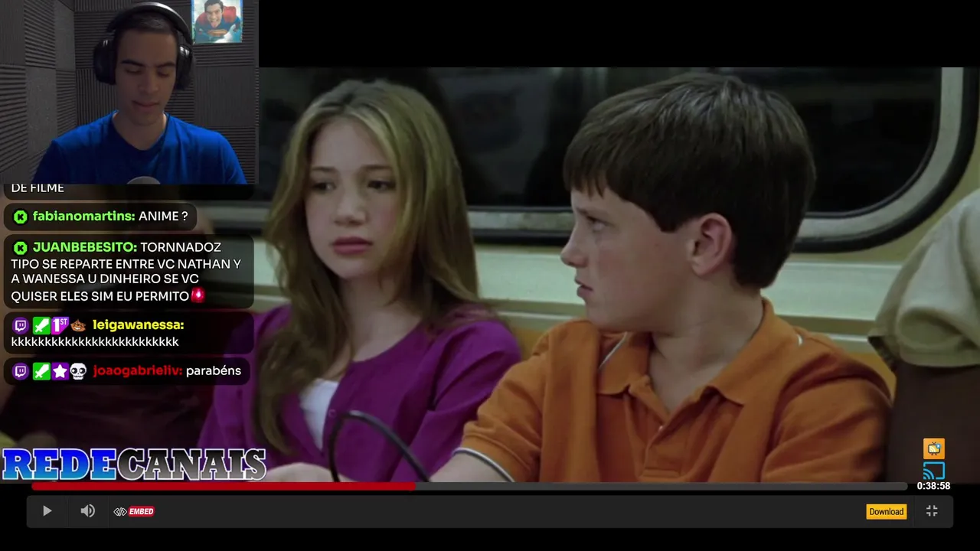Viewport: 980px width, 551px height.
Task: Mute the player volume
Action: coord(88,511)
